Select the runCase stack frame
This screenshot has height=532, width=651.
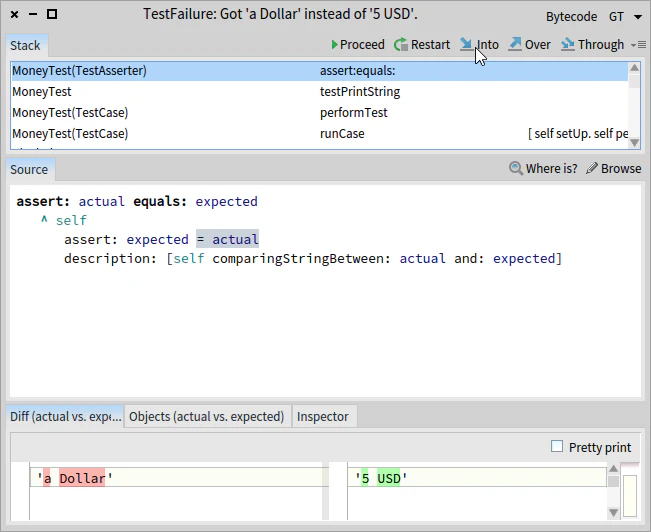coord(319,134)
